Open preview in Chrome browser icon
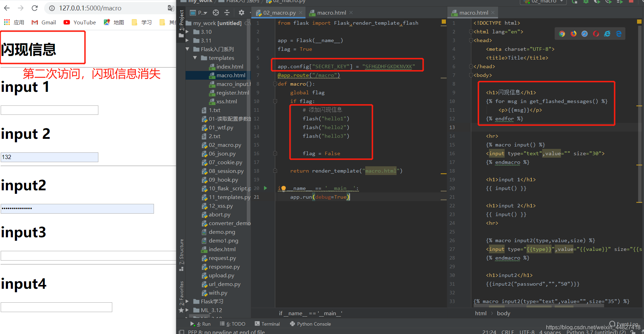 pos(562,34)
